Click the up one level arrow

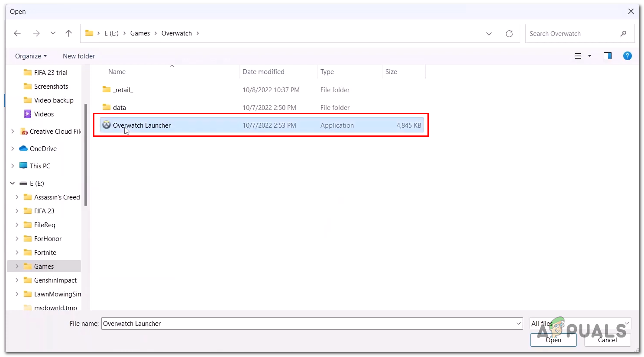pos(68,33)
